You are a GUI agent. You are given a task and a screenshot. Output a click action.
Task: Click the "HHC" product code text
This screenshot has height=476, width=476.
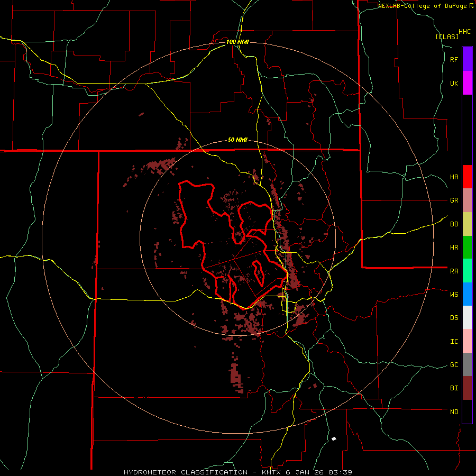tap(465, 32)
